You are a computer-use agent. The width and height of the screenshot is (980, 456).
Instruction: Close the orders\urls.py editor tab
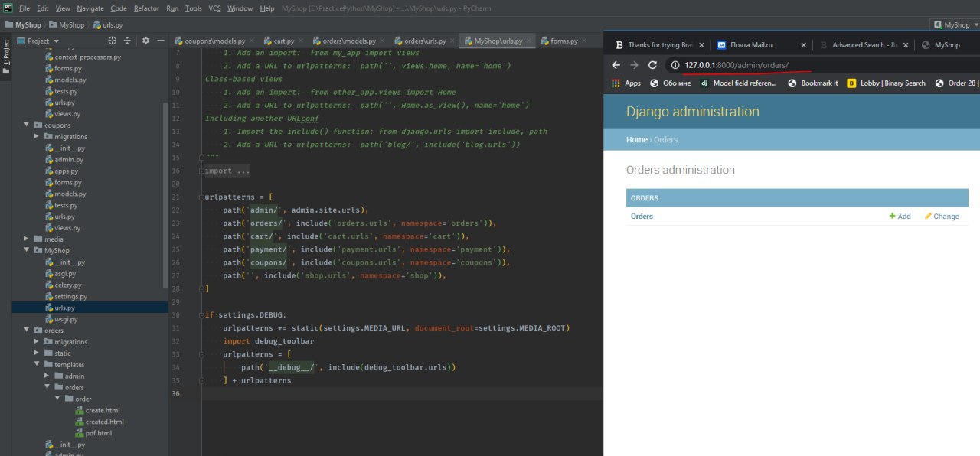click(452, 41)
